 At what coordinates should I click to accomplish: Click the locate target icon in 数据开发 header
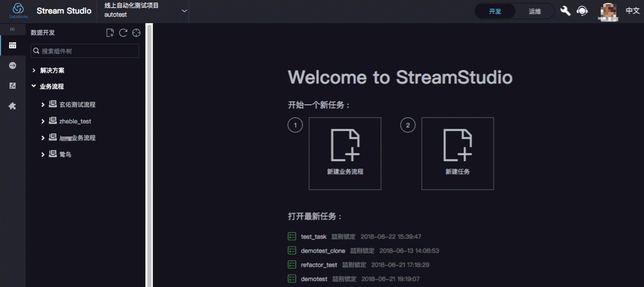point(136,33)
